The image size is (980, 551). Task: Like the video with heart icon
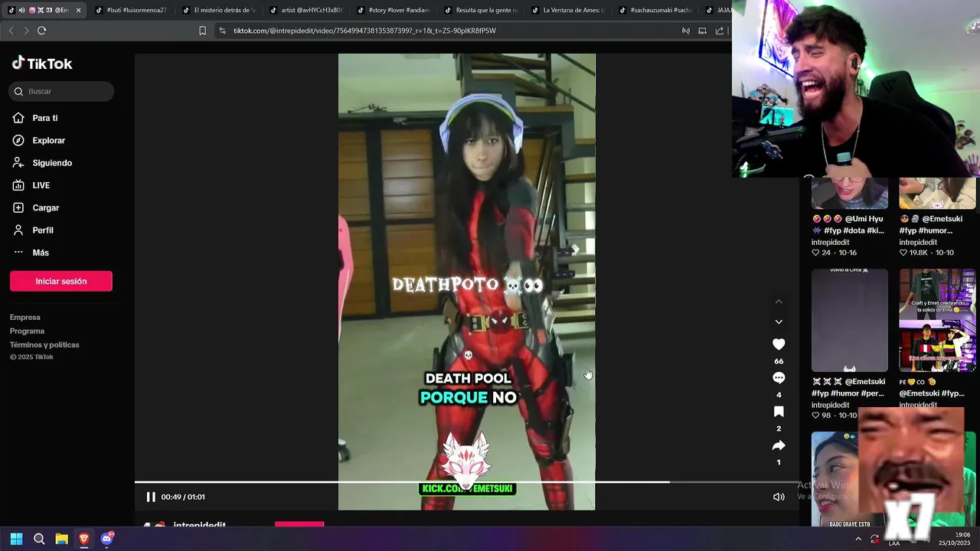779,344
